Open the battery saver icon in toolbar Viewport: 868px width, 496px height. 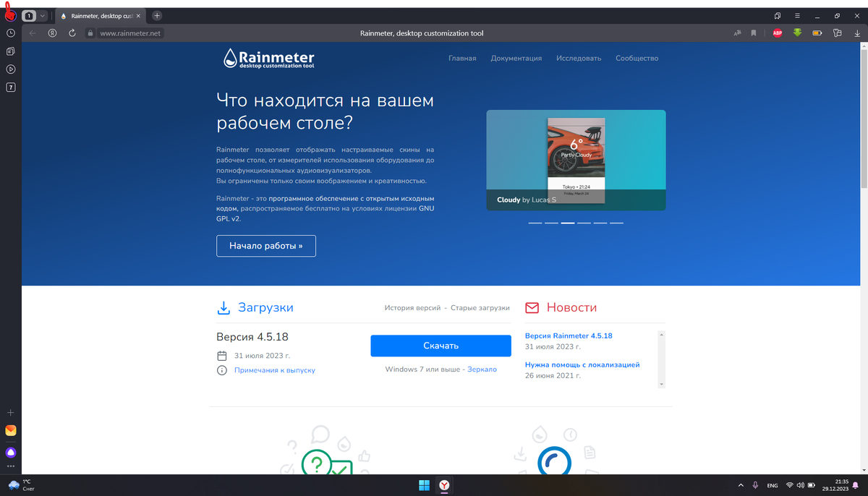817,33
